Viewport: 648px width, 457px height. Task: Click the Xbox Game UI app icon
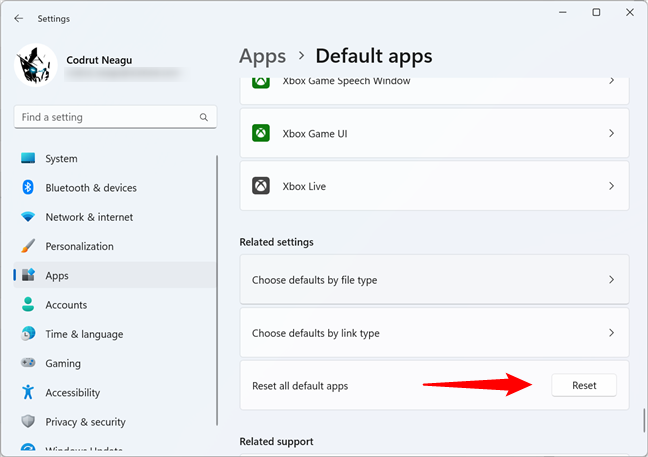click(261, 133)
